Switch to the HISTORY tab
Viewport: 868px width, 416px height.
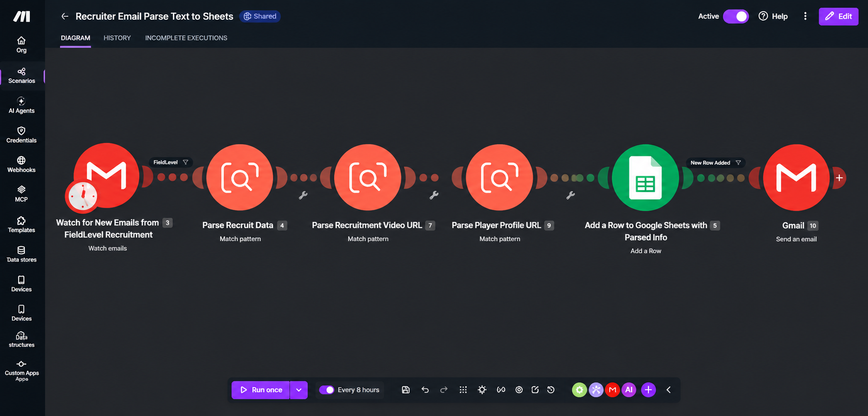(117, 38)
